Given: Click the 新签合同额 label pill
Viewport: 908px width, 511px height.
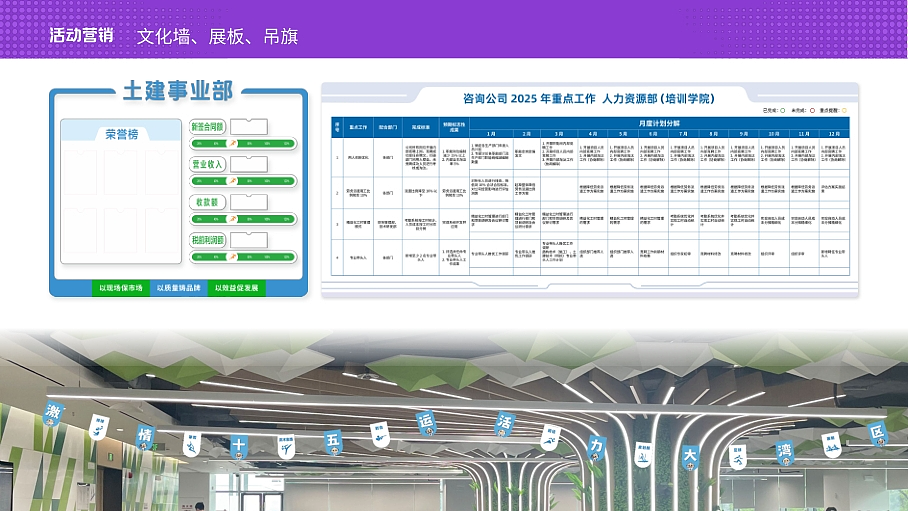Looking at the screenshot, I should point(207,126).
